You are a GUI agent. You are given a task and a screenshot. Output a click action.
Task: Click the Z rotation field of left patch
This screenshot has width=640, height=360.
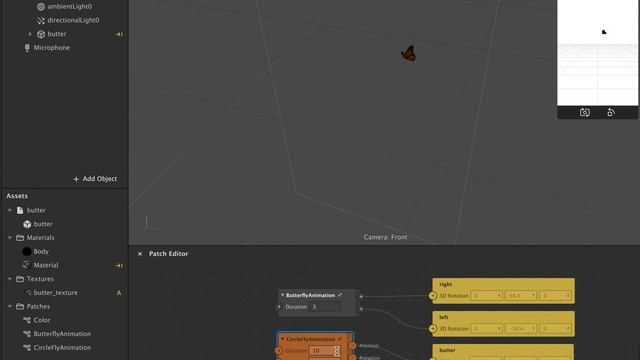[555, 329]
